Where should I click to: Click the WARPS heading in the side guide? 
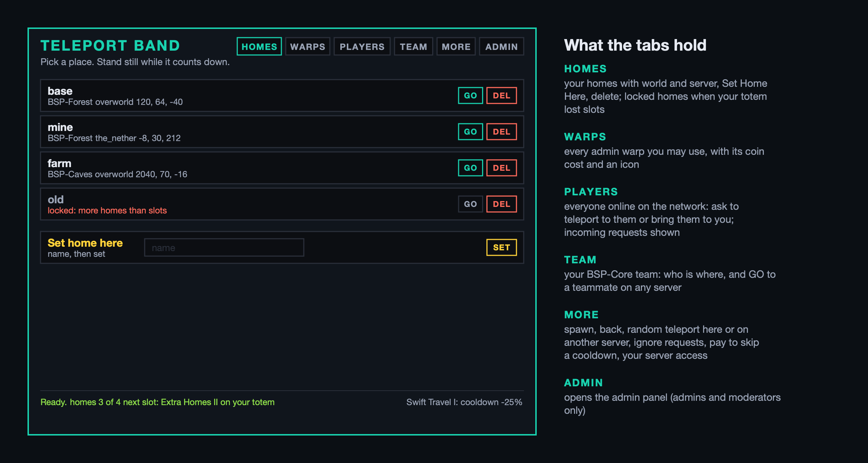(585, 137)
